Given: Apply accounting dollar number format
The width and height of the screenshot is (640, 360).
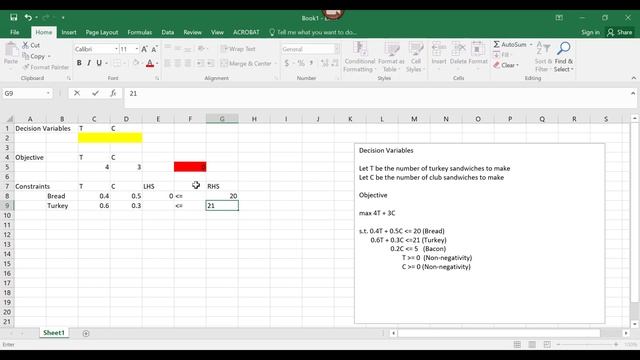Looking at the screenshot, I should pos(287,63).
